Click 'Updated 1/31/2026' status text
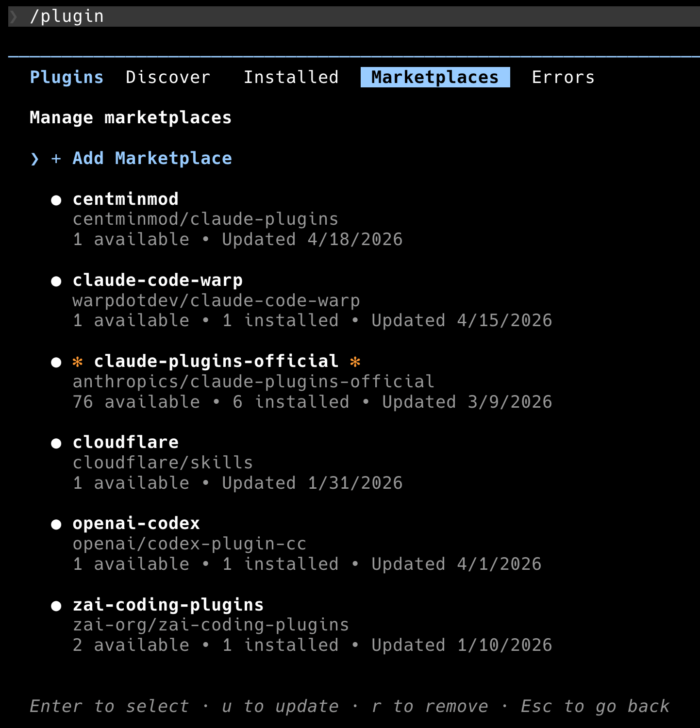This screenshot has width=700, height=728. click(x=312, y=483)
